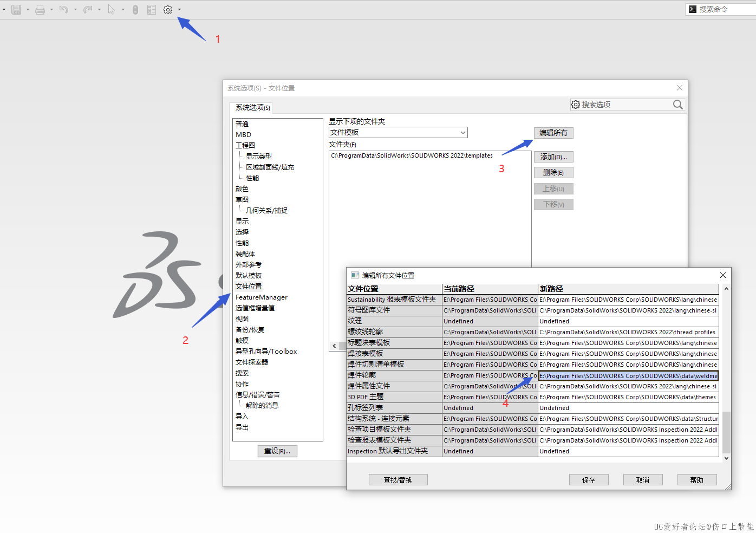
Task: Click the 纹理 new path Undefined cell
Action: [628, 321]
